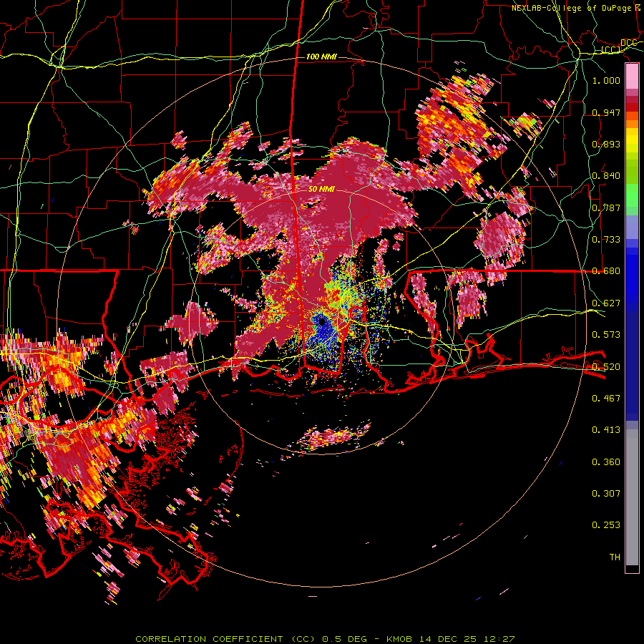
Task: Click the "50 NMI" range ring label
Action: 321,189
